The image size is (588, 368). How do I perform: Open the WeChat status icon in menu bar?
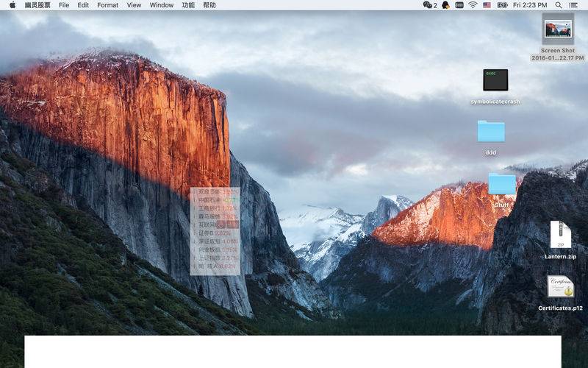(x=428, y=5)
